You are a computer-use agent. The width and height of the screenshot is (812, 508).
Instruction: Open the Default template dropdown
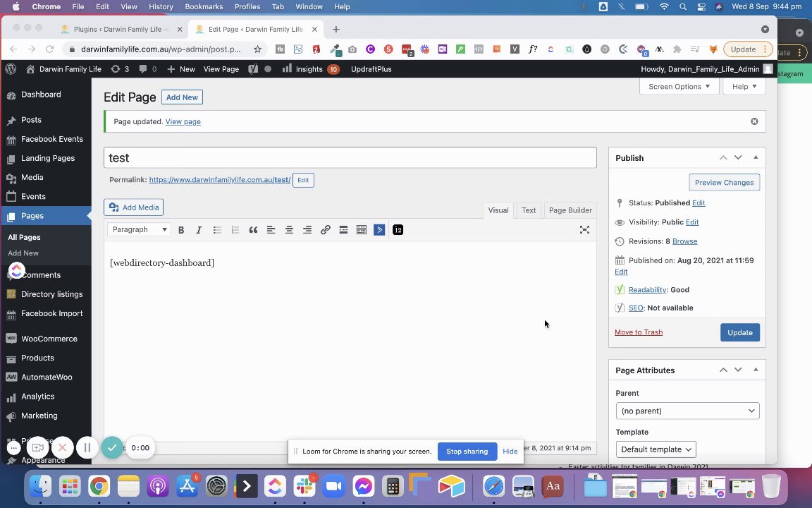pyautogui.click(x=656, y=449)
